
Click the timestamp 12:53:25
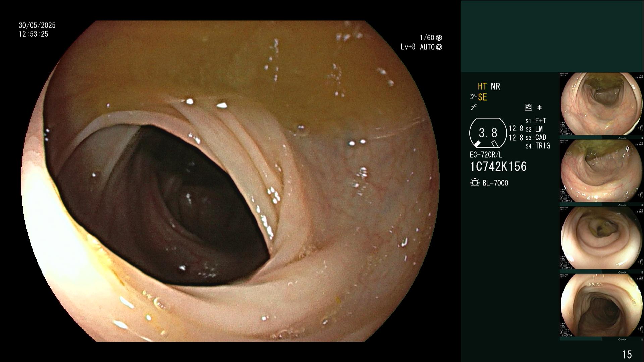[34, 34]
